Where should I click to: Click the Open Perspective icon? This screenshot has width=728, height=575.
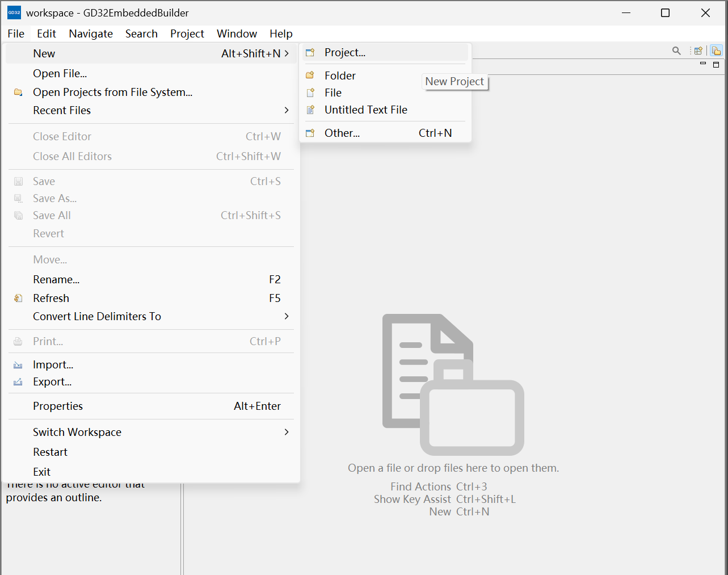pos(698,51)
